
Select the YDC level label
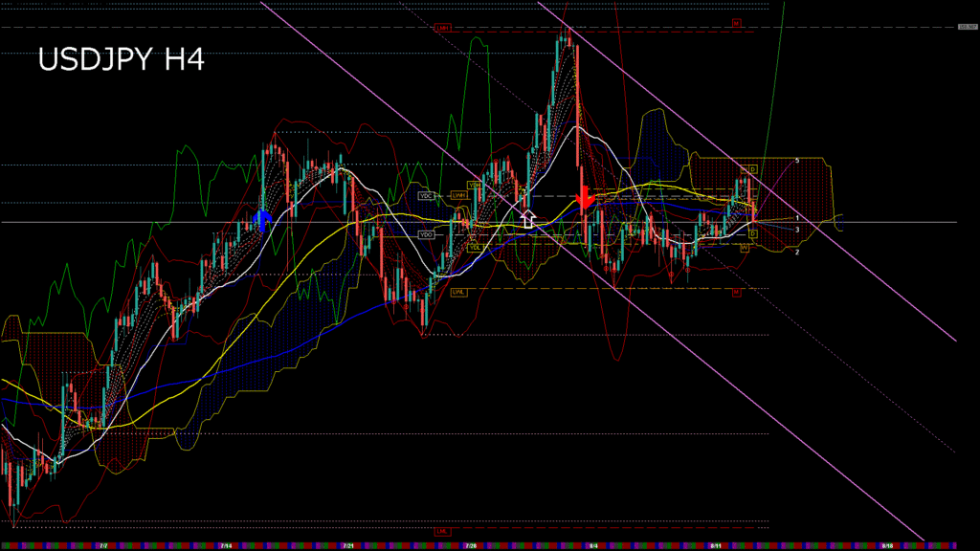pyautogui.click(x=427, y=196)
